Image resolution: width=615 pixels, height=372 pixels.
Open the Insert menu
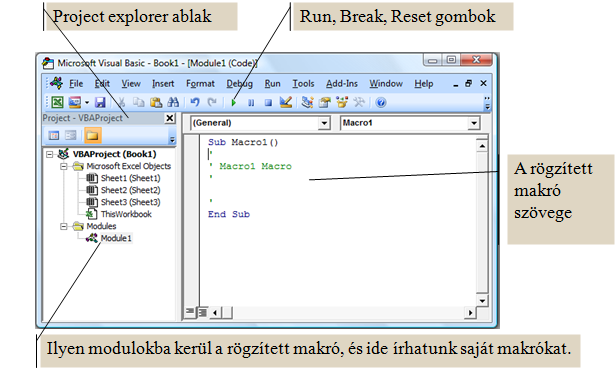[163, 84]
